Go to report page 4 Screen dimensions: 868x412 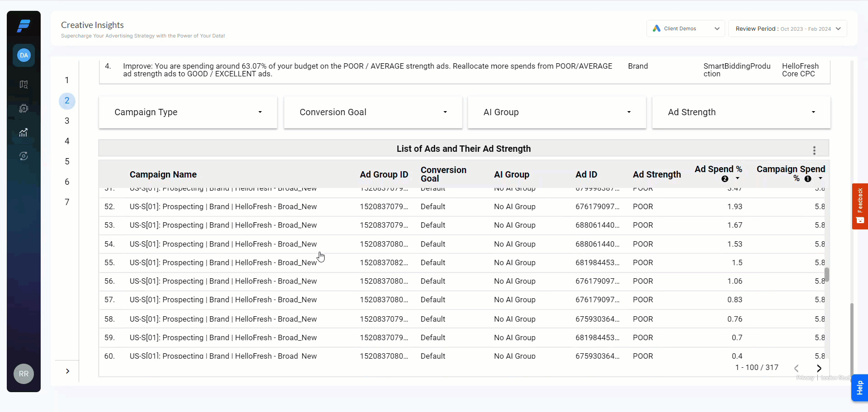pos(67,141)
